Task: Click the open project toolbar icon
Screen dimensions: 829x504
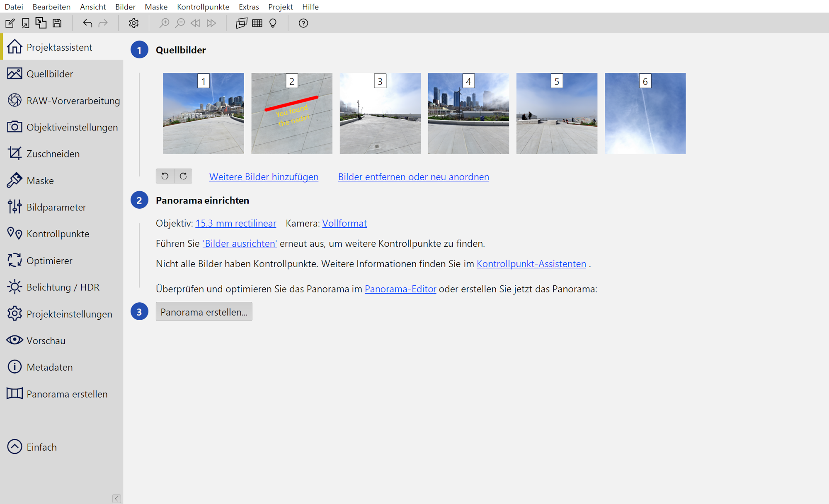Action: click(x=26, y=23)
